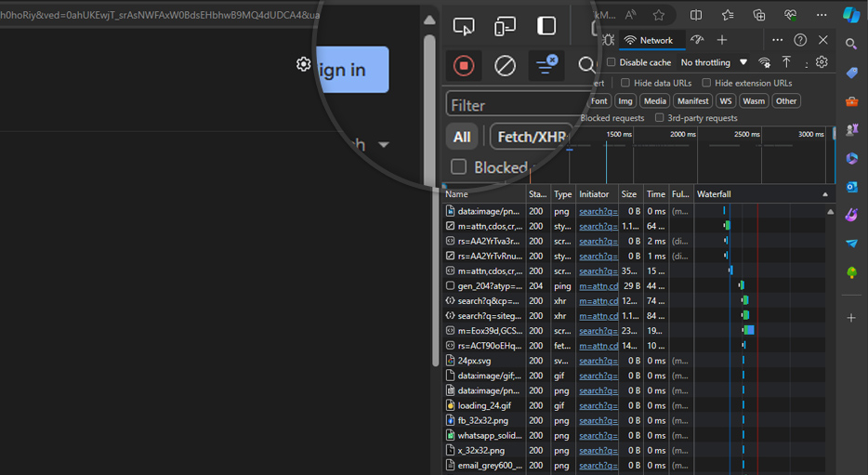Clear the network log
This screenshot has width=868, height=475.
point(505,66)
